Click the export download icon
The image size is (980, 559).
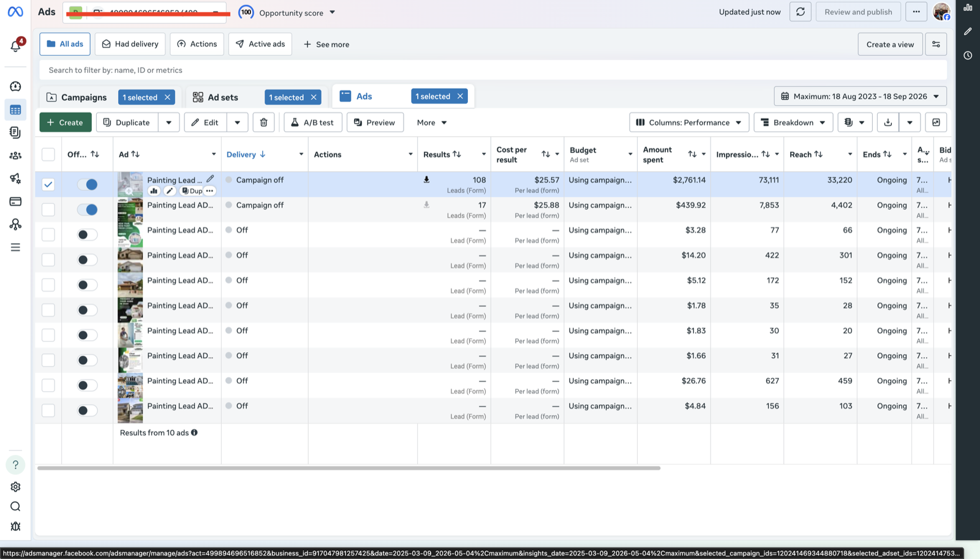888,122
